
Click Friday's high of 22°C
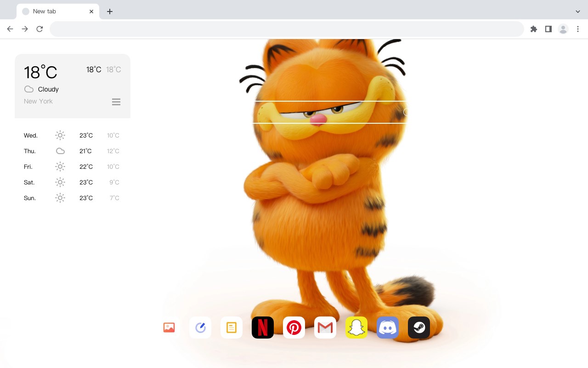tap(86, 167)
